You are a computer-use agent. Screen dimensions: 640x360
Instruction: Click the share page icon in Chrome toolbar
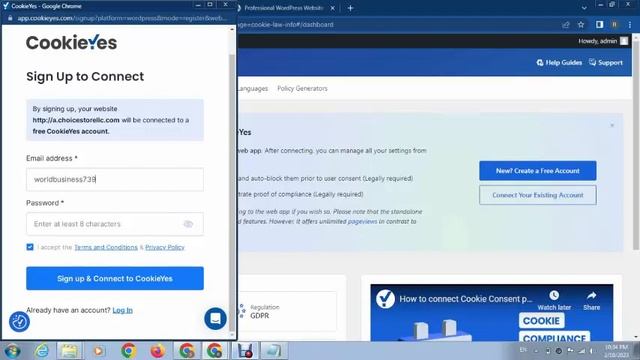pyautogui.click(x=566, y=24)
